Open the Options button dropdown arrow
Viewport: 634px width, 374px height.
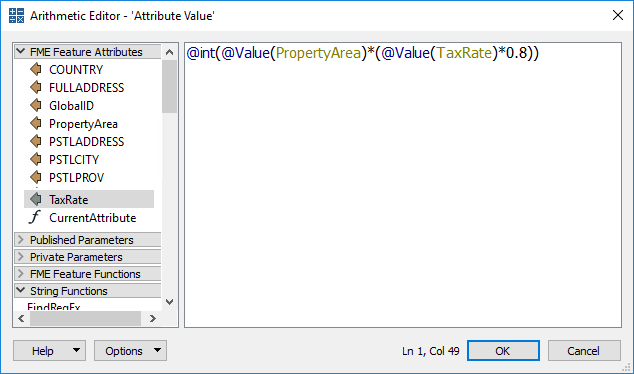(158, 350)
